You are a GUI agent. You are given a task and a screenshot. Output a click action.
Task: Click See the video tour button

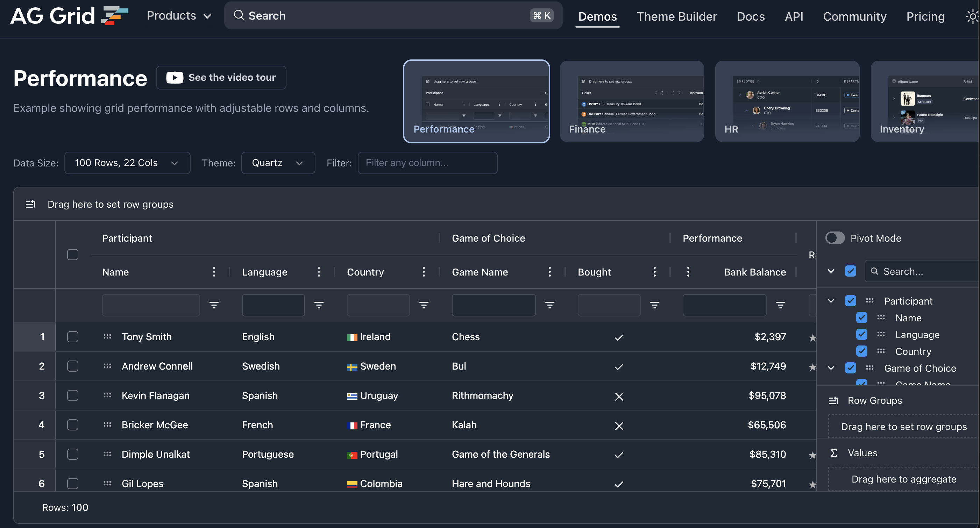[221, 78]
